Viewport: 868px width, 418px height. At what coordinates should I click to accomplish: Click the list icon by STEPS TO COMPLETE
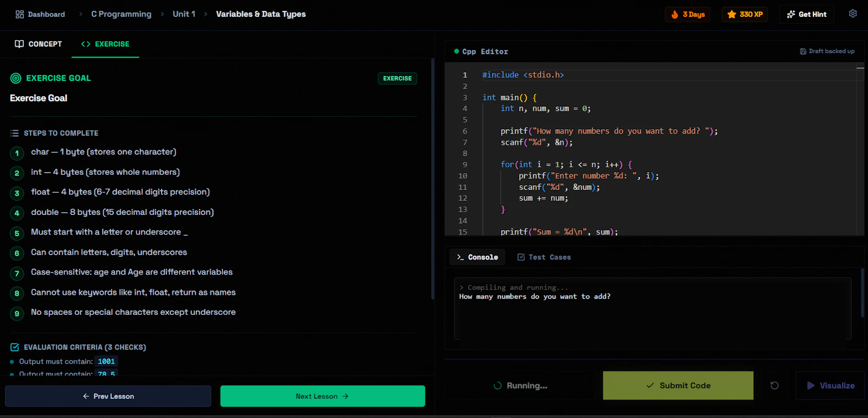click(15, 133)
